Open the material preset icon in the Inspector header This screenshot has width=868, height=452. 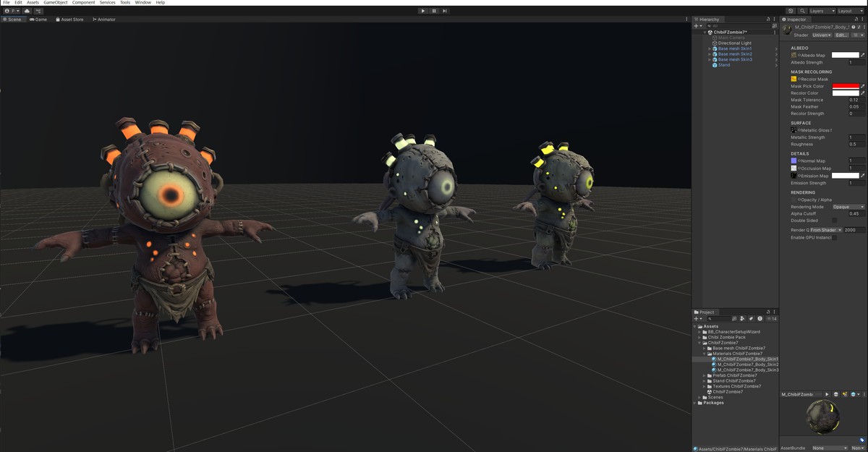tap(860, 27)
